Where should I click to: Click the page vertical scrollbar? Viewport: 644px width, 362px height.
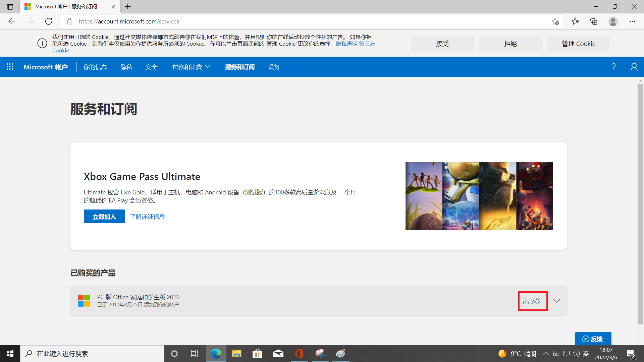(x=640, y=204)
